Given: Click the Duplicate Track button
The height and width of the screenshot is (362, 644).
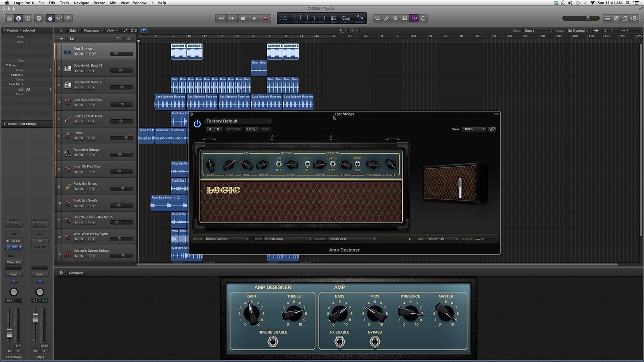Looking at the screenshot, I should point(71,38).
